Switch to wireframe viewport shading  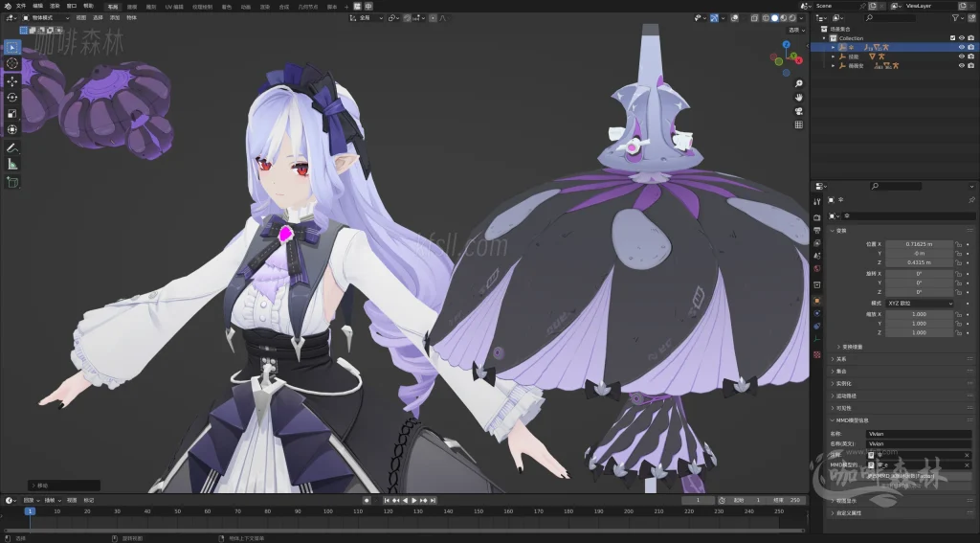[766, 18]
